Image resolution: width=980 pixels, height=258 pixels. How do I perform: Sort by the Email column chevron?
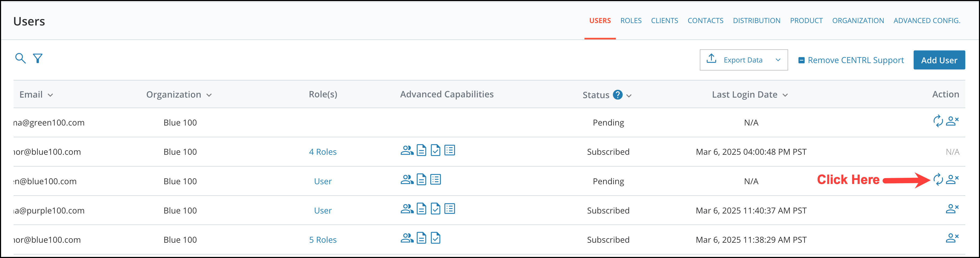pos(50,95)
